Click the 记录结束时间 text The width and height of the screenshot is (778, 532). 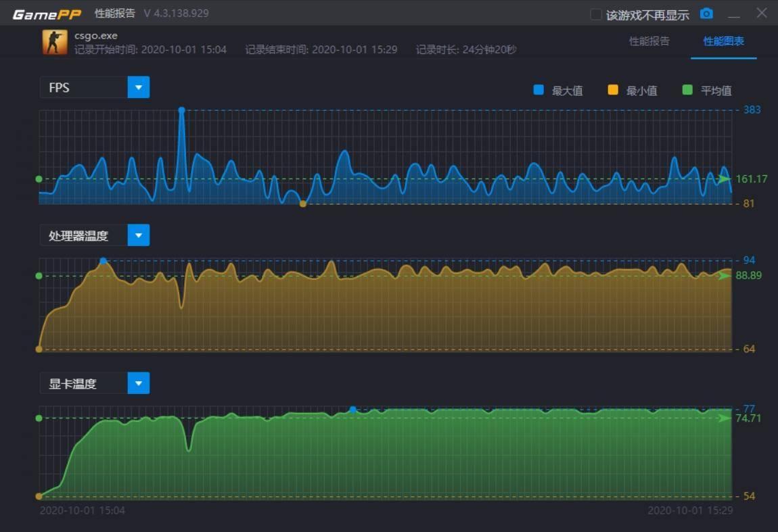tap(321, 49)
